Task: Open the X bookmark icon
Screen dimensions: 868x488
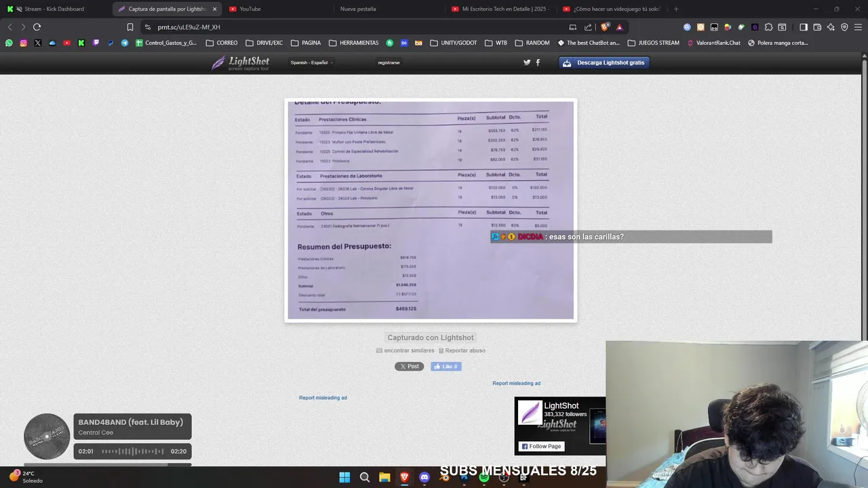Action: (x=37, y=43)
